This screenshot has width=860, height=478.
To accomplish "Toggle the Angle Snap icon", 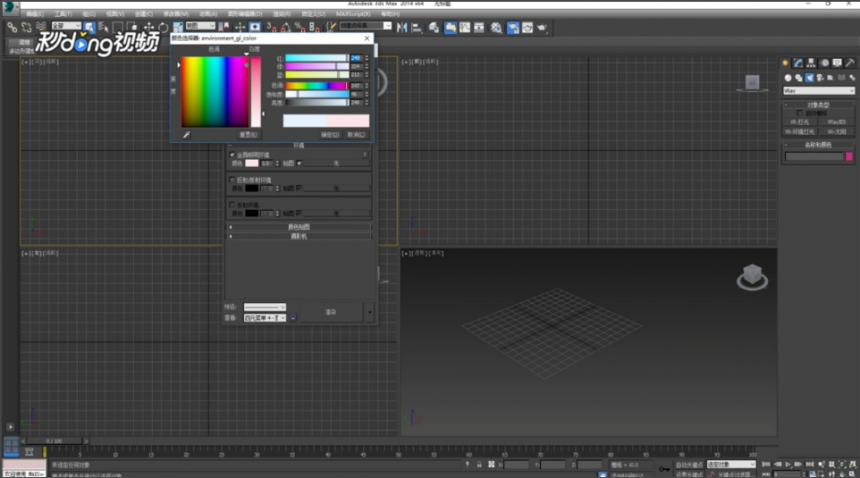I will [285, 27].
